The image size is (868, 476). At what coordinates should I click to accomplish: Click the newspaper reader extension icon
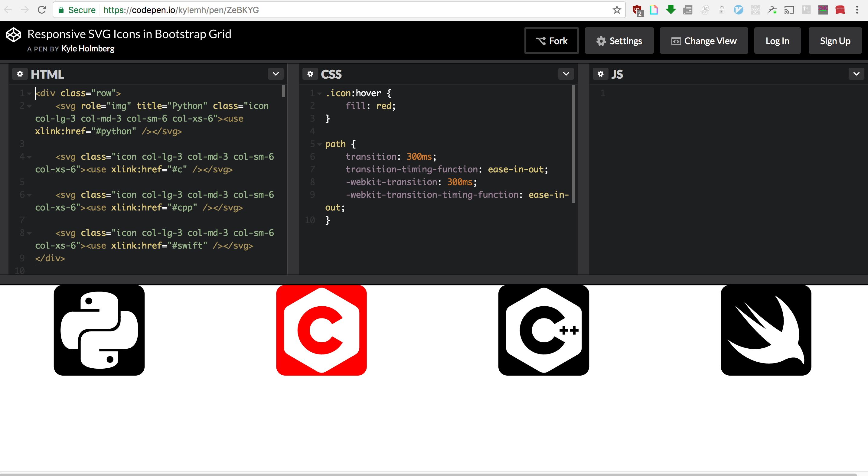pyautogui.click(x=687, y=10)
